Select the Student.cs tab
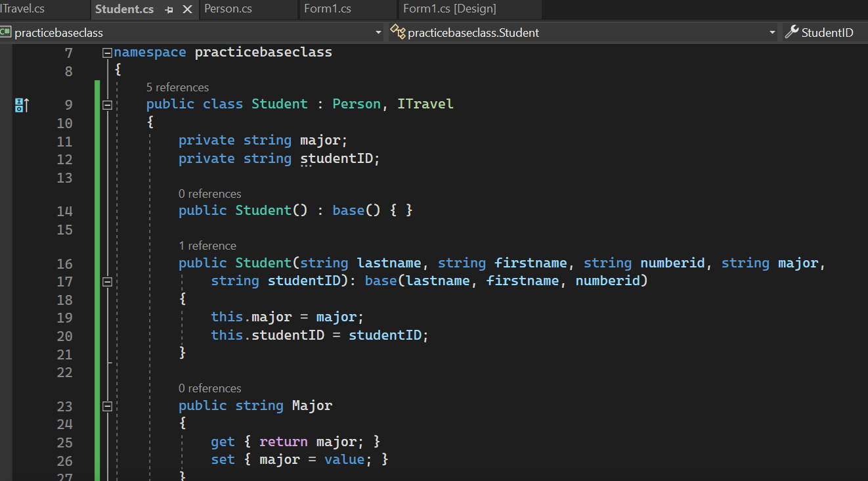 (125, 9)
